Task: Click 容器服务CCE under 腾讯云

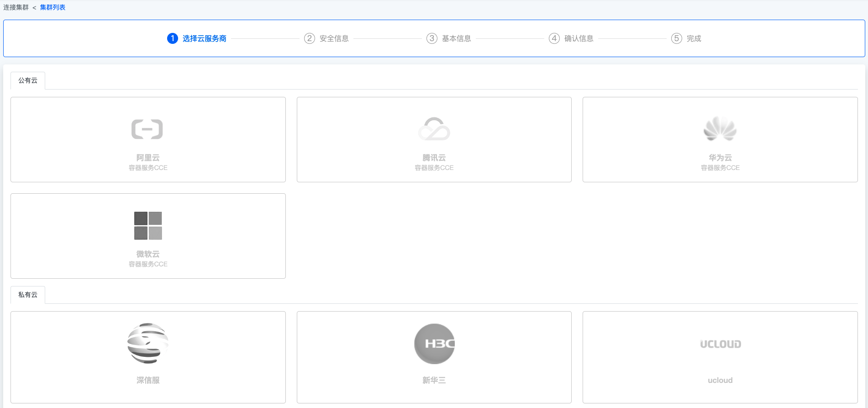Action: (x=434, y=168)
